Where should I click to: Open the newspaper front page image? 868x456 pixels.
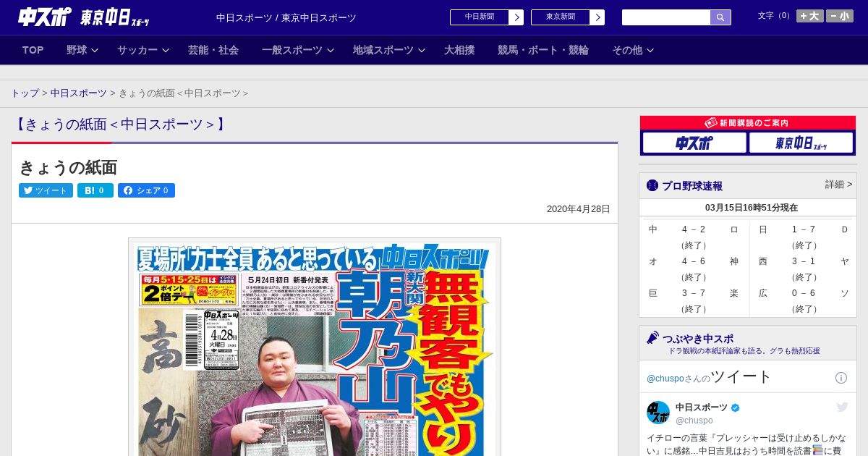coord(315,347)
